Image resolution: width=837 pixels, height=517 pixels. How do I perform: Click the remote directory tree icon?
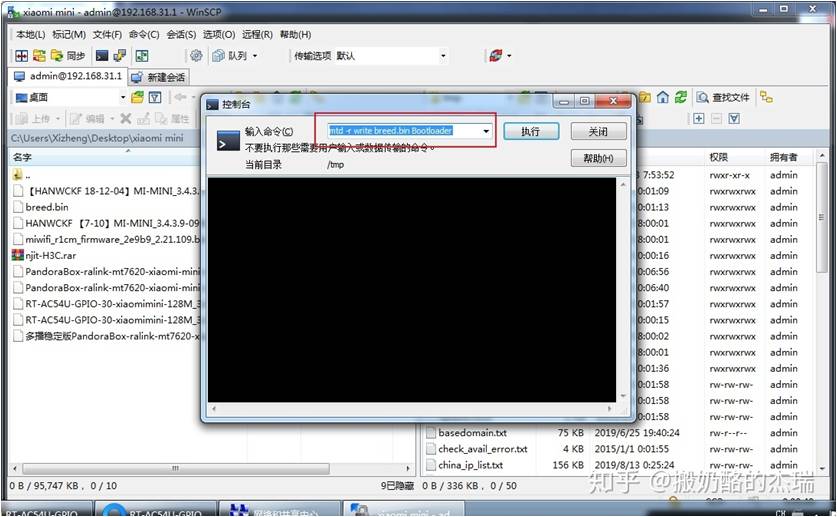[767, 97]
